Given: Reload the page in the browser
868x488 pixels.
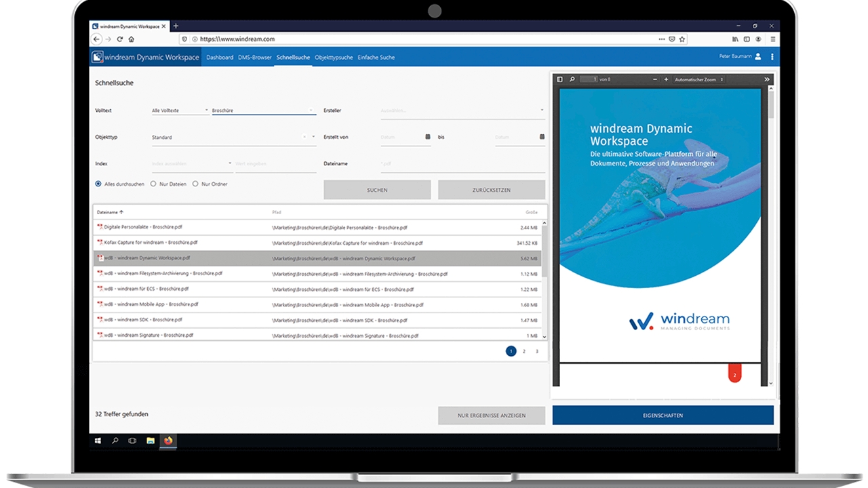Looking at the screenshot, I should pos(120,39).
